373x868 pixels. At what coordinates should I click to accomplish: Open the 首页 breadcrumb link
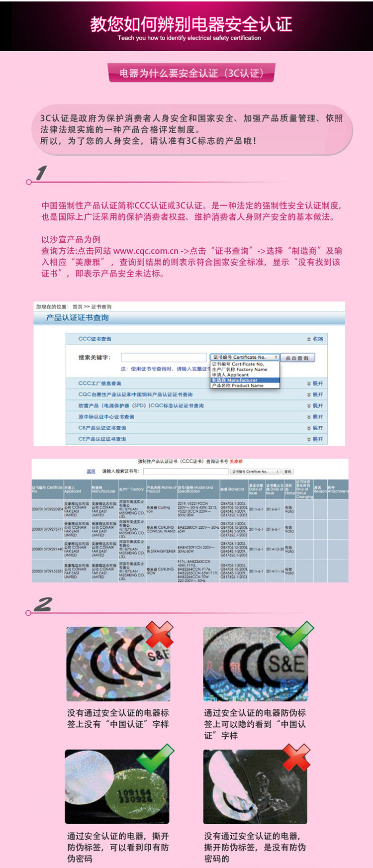77,307
